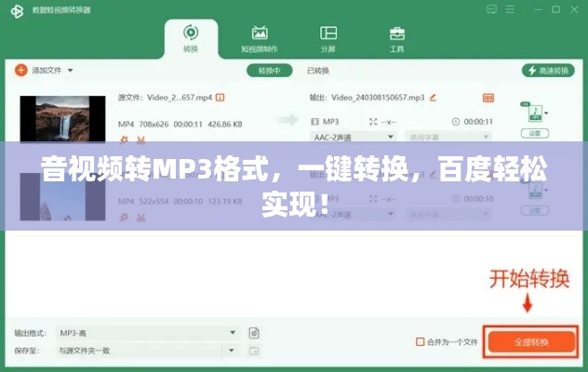
Task: Show the 转换中 converting list
Action: [x=269, y=71]
